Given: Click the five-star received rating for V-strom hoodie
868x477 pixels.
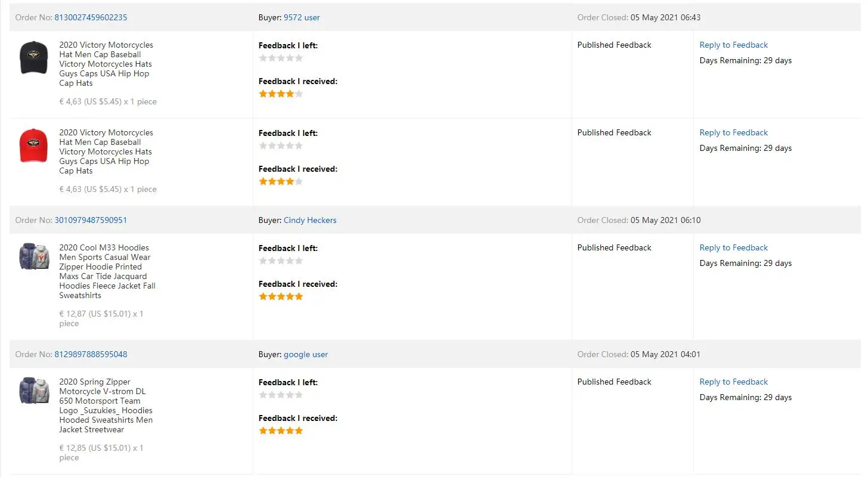Looking at the screenshot, I should click(x=281, y=430).
